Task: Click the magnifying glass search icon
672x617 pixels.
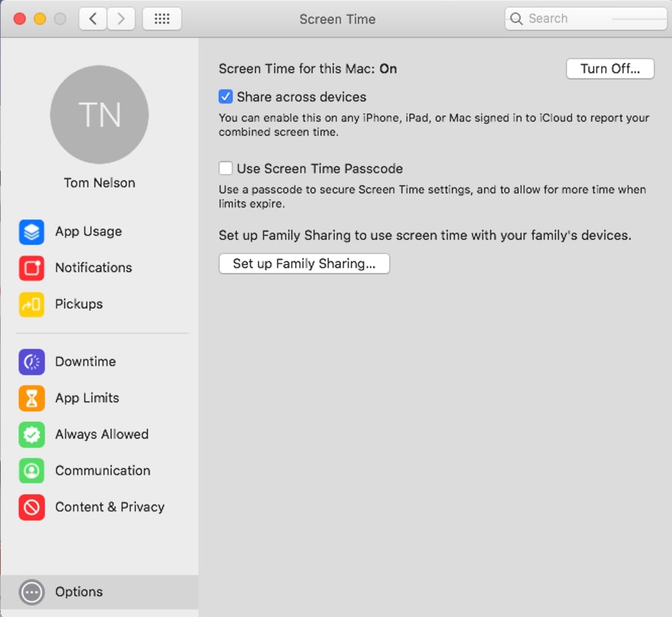Action: (x=517, y=19)
